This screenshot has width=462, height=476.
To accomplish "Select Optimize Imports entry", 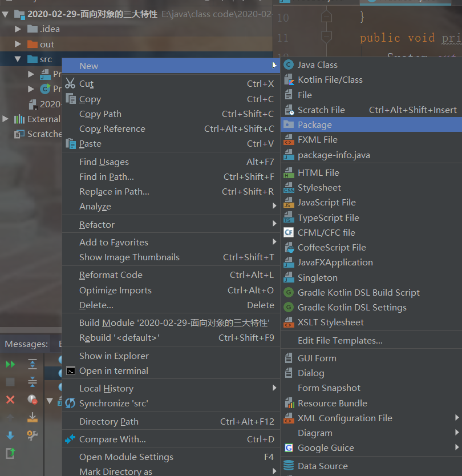I will click(x=171, y=290).
